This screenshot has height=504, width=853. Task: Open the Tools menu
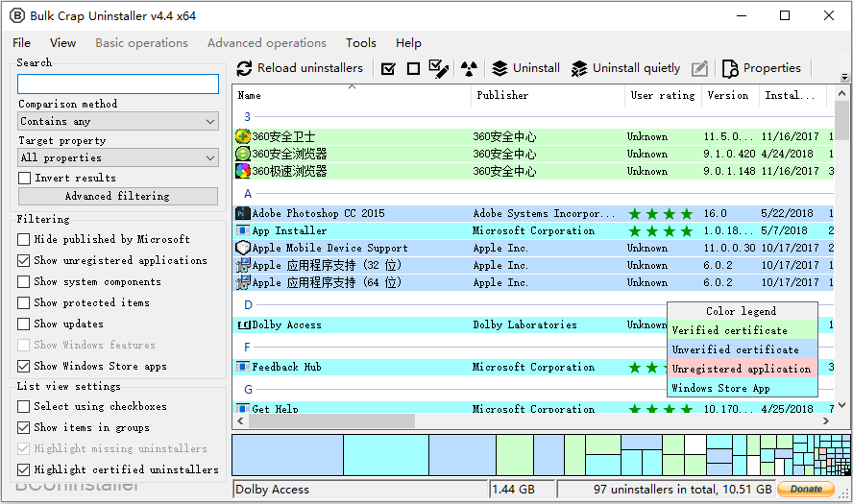pos(360,43)
